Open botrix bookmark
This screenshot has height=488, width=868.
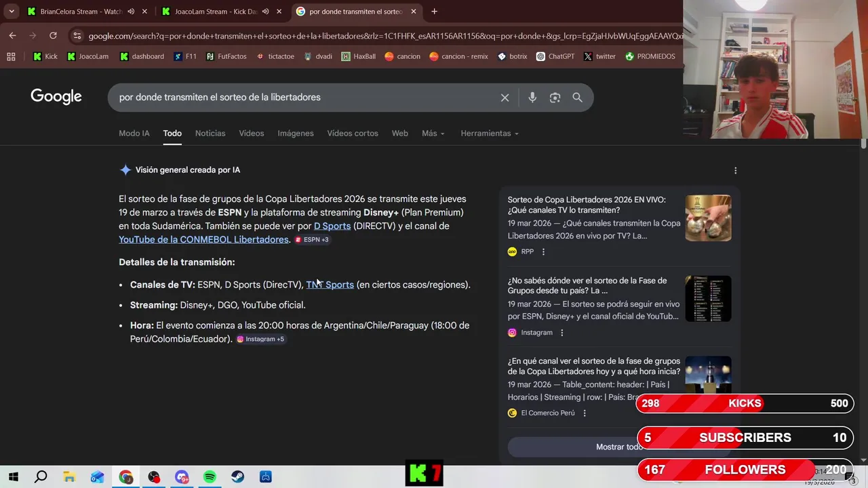click(512, 56)
